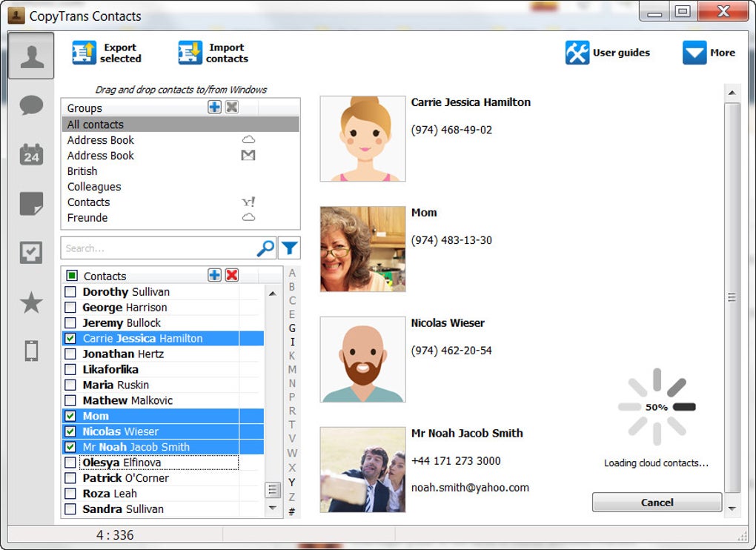
Task: Open the Calendar sidebar section
Action: point(31,154)
